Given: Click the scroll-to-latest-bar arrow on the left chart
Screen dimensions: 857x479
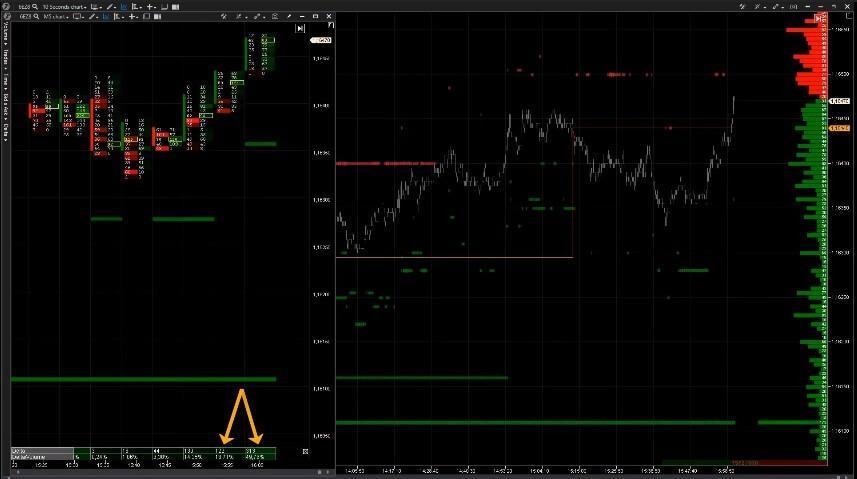Looking at the screenshot, I should coord(299,29).
